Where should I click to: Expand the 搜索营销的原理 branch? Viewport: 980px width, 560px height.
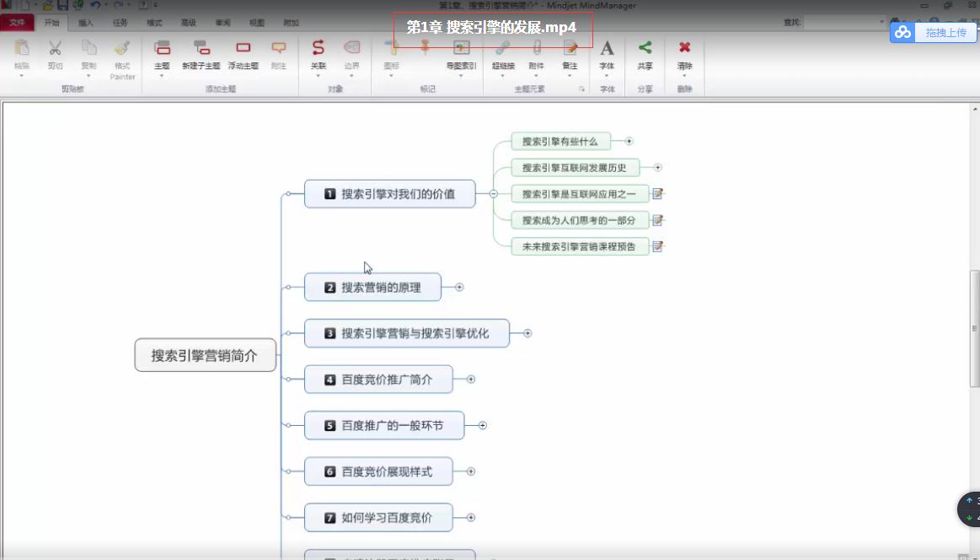click(459, 287)
